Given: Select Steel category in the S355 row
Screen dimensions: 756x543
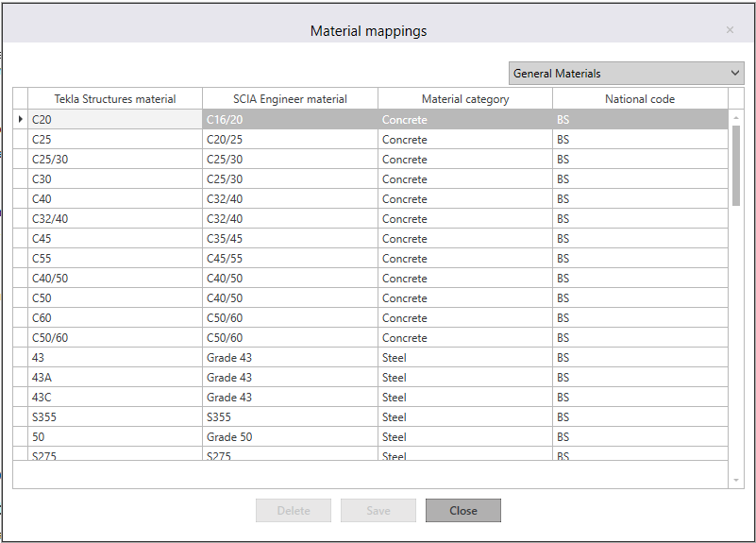Looking at the screenshot, I should [465, 416].
